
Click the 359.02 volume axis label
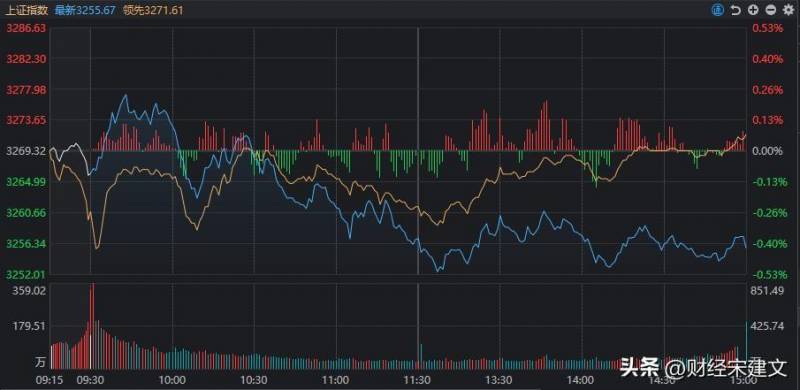click(30, 291)
